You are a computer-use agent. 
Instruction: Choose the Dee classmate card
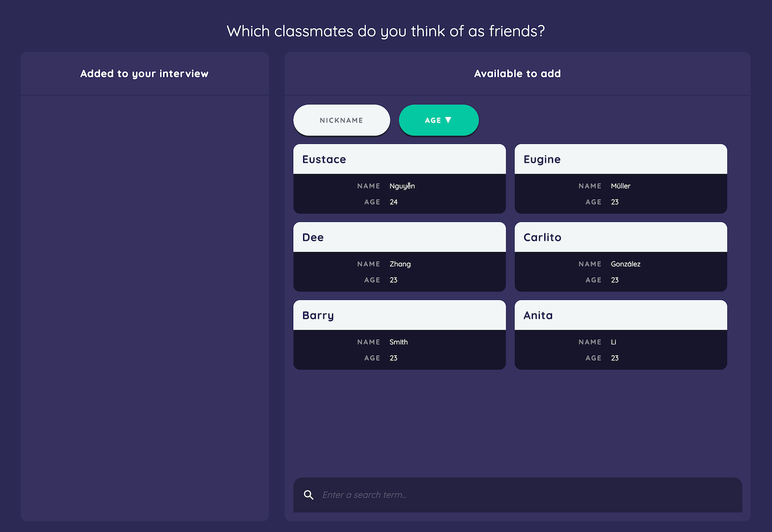[399, 256]
